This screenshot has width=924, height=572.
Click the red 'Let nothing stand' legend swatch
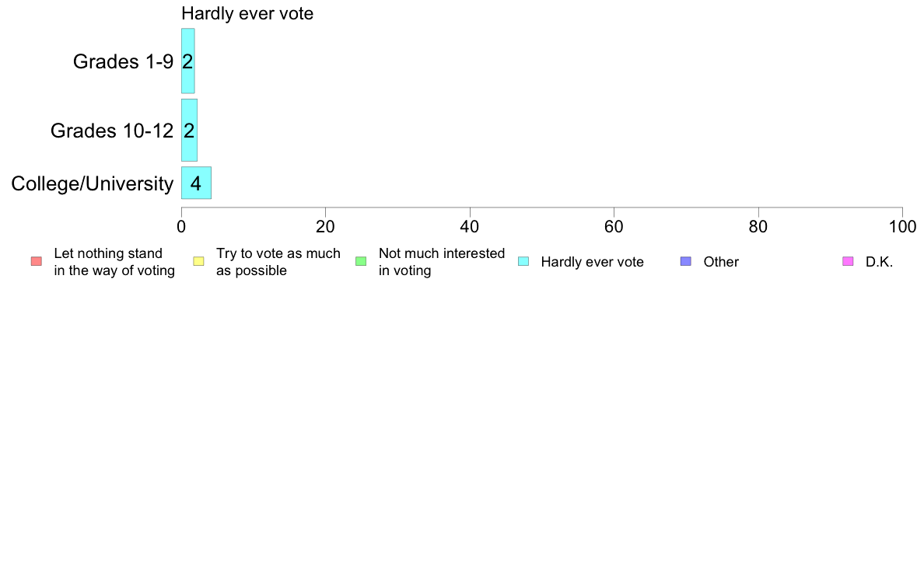37,262
